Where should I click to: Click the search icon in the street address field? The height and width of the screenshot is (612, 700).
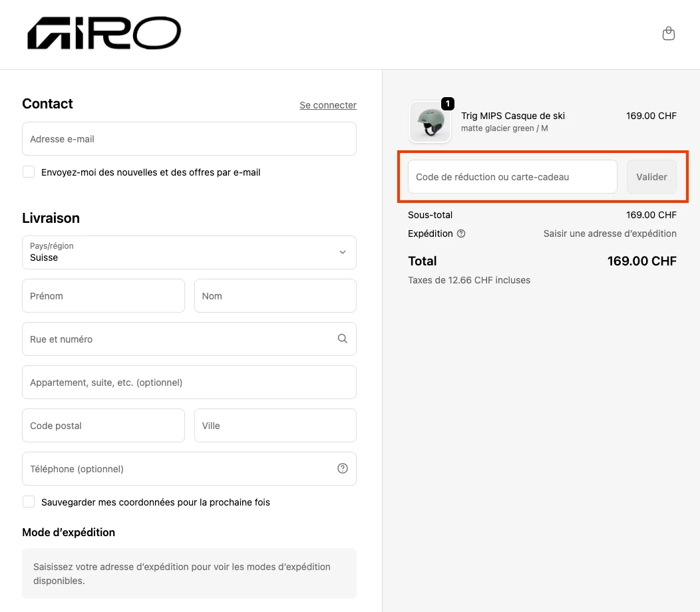(x=342, y=339)
